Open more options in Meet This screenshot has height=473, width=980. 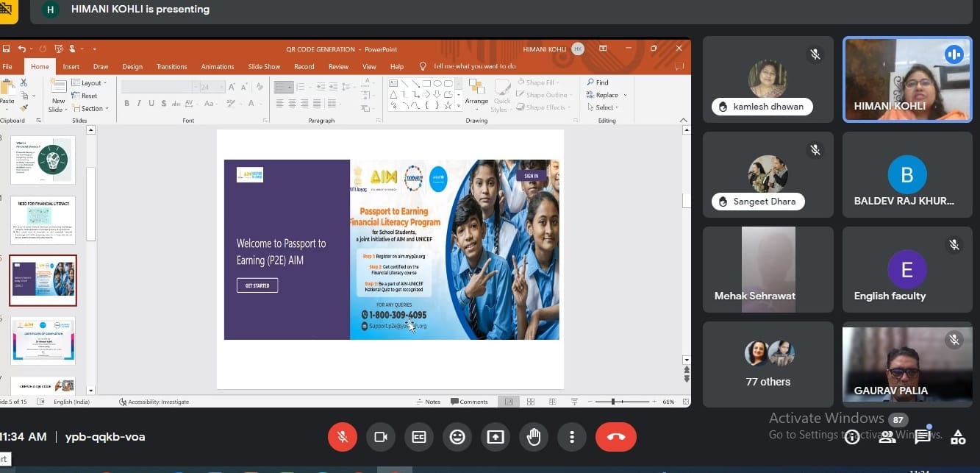tap(572, 437)
